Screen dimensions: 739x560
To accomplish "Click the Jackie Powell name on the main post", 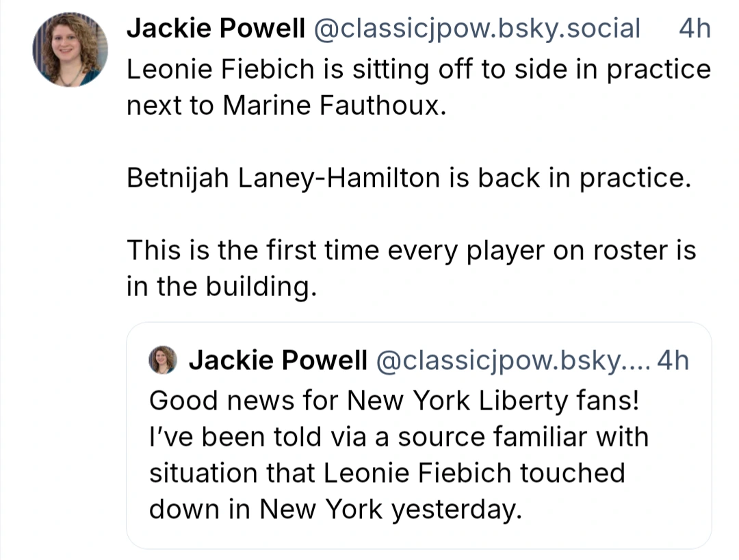I will pos(216,28).
